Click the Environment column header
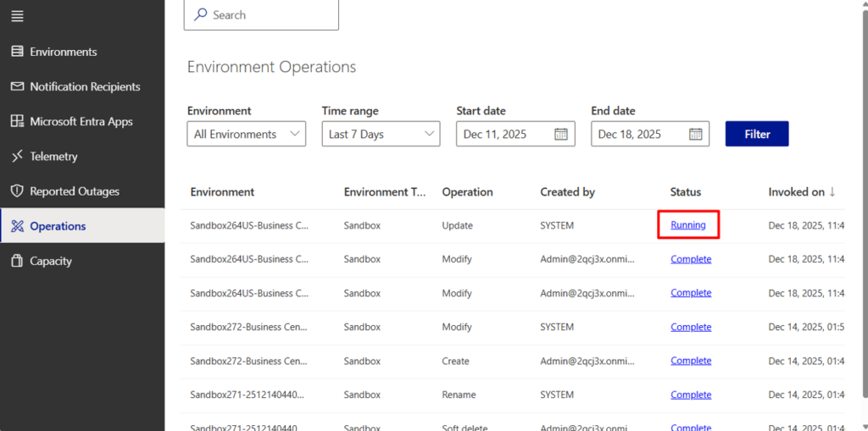This screenshot has width=868, height=431. (x=222, y=192)
